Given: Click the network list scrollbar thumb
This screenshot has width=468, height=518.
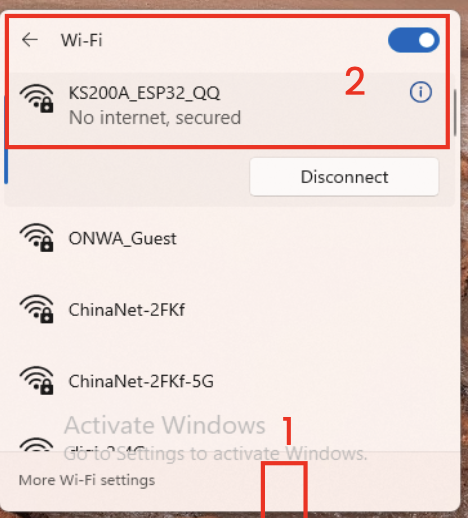Looking at the screenshot, I should click(455, 113).
